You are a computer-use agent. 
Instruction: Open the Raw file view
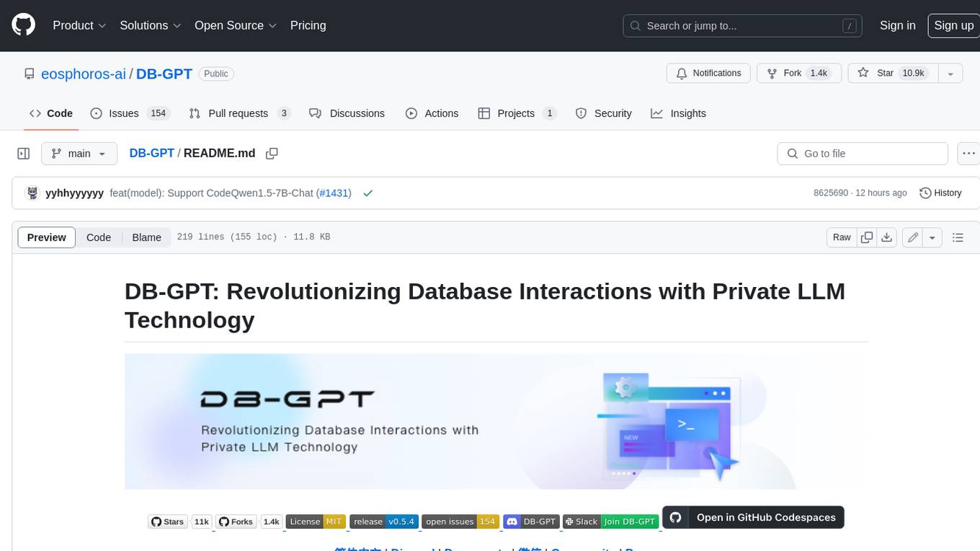842,237
